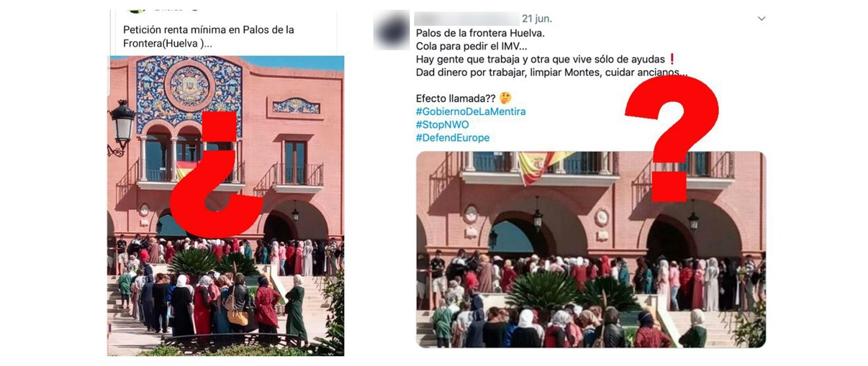Screen dimensions: 868x366
Task: Click the Facebook post caption about renta mínima
Action: pos(208,36)
